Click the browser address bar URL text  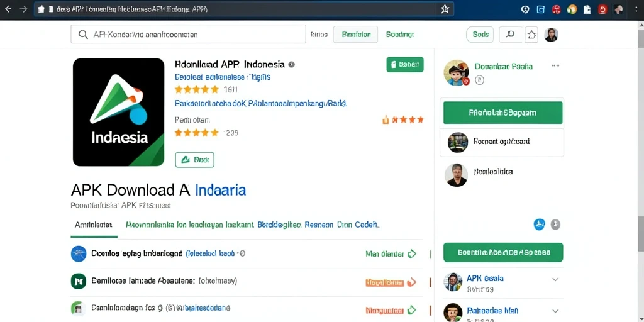132,9
